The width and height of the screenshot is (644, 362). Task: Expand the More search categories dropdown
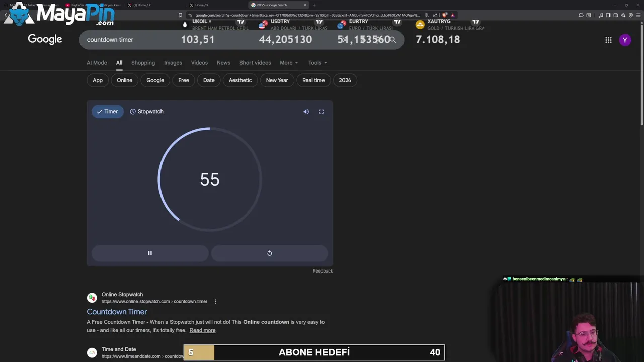(289, 63)
